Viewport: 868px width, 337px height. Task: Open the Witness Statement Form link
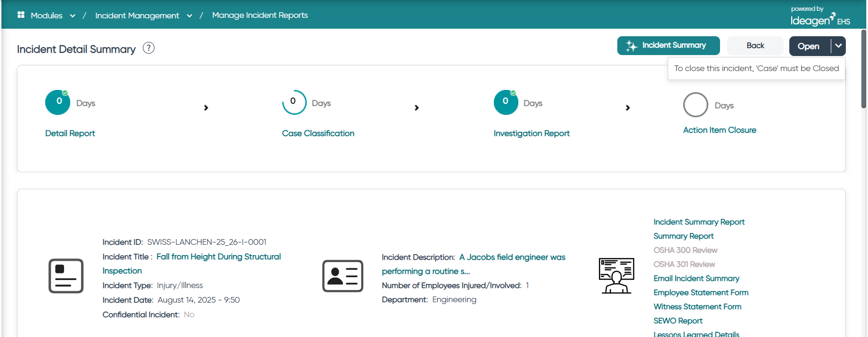coord(697,306)
